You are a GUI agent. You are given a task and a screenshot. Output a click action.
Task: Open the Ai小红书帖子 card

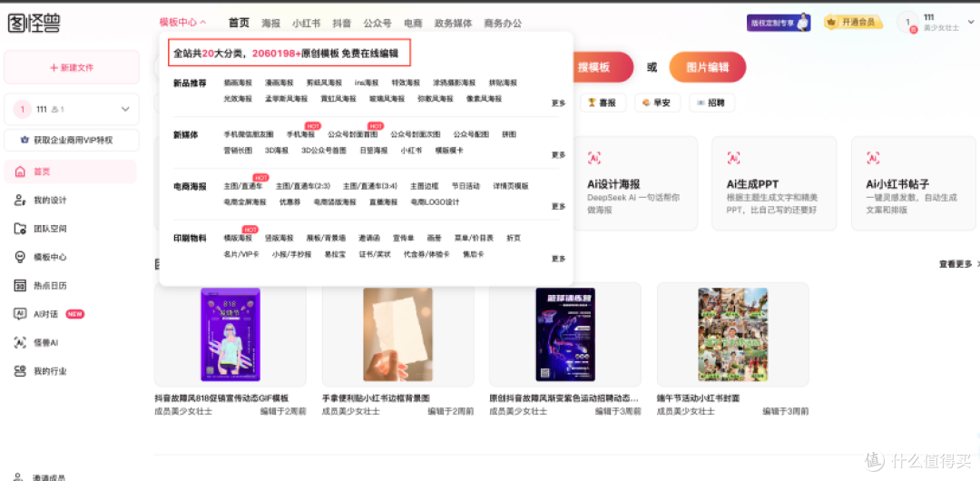(x=913, y=183)
